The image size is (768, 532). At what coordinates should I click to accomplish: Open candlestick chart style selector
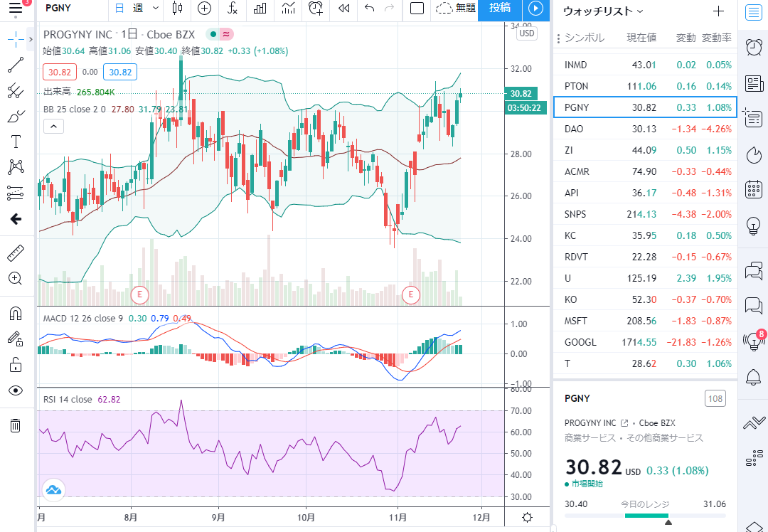[x=178, y=8]
